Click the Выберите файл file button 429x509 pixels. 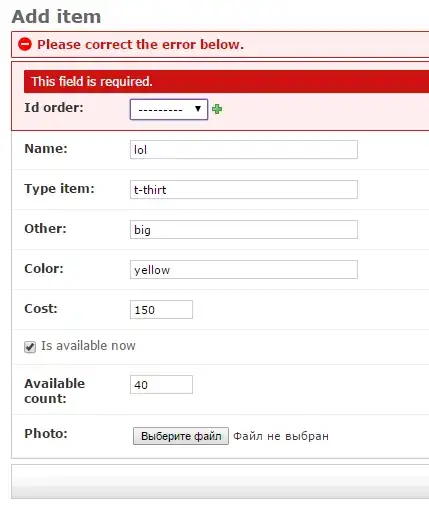[181, 436]
